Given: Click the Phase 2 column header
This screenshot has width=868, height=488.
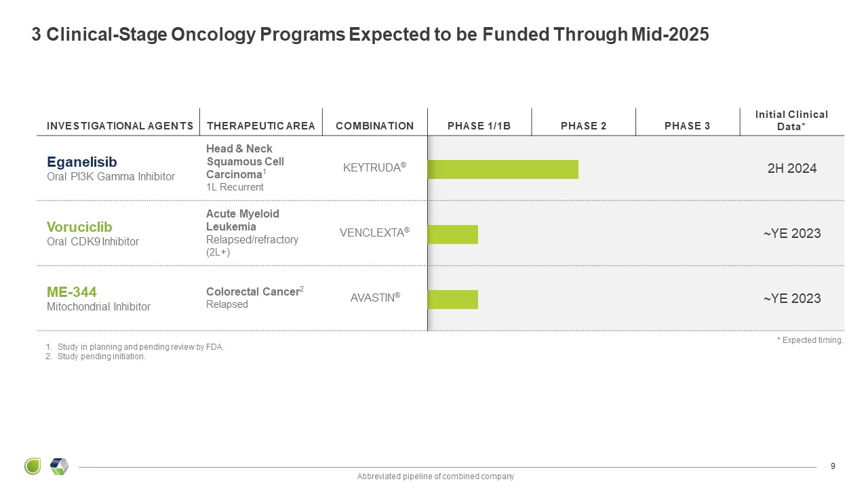Looking at the screenshot, I should 583,126.
